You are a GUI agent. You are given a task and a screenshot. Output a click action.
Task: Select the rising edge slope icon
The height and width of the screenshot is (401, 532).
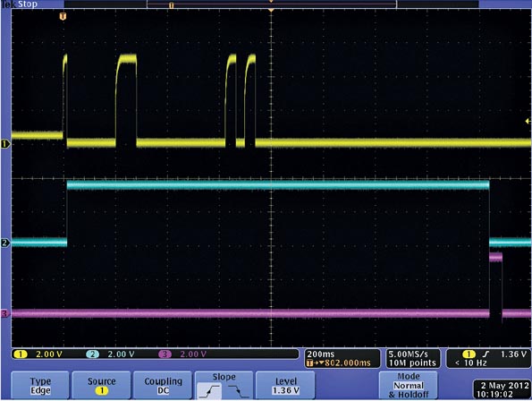click(x=209, y=391)
